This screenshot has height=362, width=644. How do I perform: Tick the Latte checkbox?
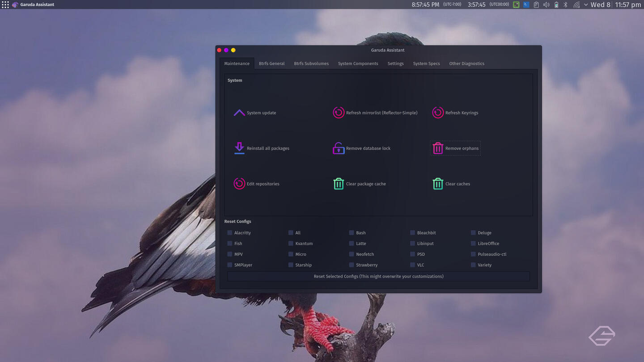tap(352, 243)
